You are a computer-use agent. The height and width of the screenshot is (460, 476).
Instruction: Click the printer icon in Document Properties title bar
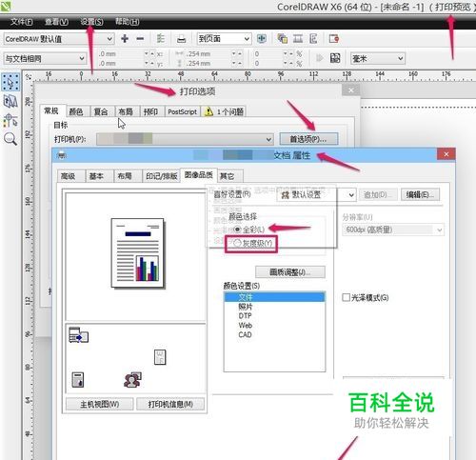62,155
